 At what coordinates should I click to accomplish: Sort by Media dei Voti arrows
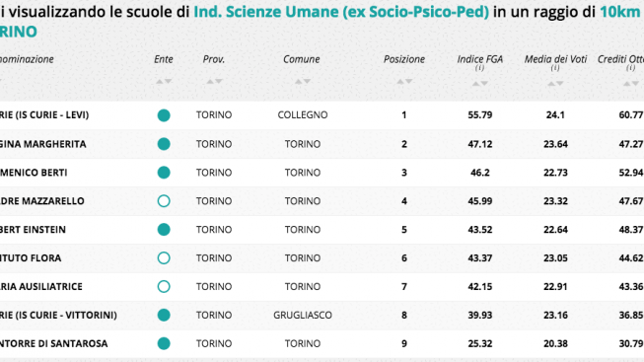click(x=555, y=84)
